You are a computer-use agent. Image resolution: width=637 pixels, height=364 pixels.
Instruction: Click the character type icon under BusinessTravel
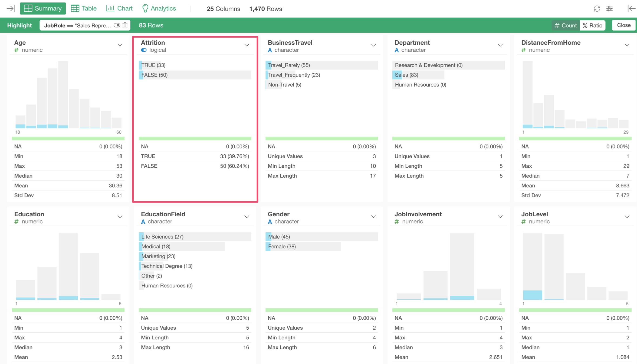270,50
